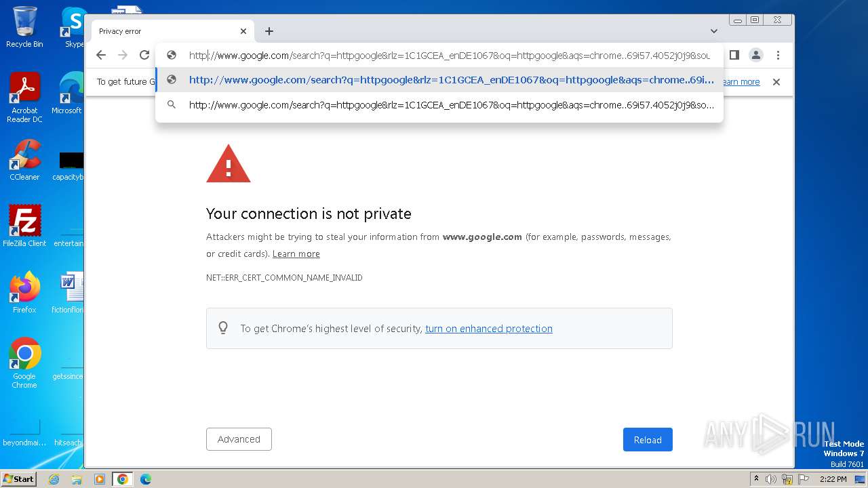Viewport: 868px width, 488px height.
Task: Open the volume speaker tray icon
Action: (771, 479)
